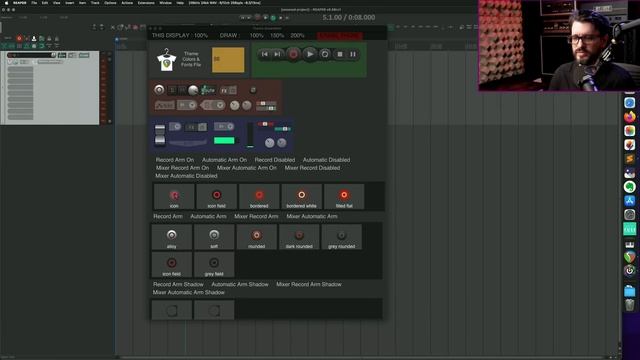Click the go-to-end transport button in green panel
Image resolution: width=640 pixels, height=360 pixels.
tap(278, 54)
